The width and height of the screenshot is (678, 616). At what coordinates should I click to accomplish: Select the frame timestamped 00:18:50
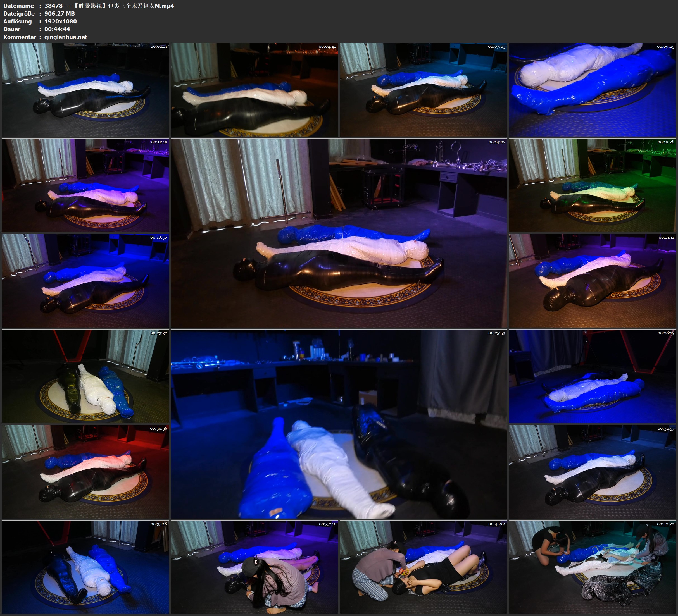coord(85,280)
